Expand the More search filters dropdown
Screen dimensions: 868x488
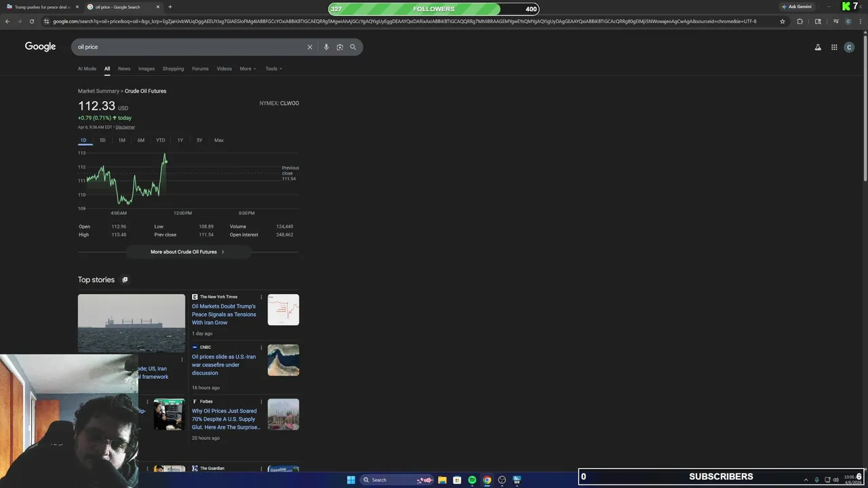[x=248, y=68]
